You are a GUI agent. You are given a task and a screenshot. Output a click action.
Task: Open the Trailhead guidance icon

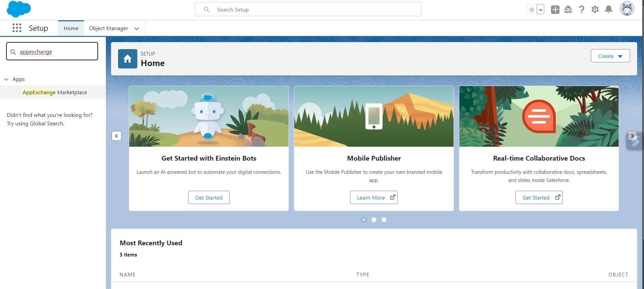pyautogui.click(x=568, y=9)
